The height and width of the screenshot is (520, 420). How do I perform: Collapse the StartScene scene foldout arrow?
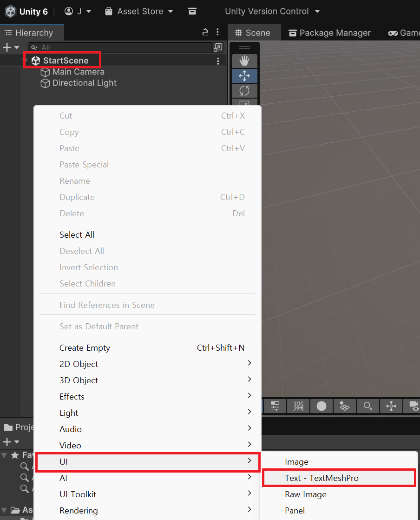pos(25,60)
